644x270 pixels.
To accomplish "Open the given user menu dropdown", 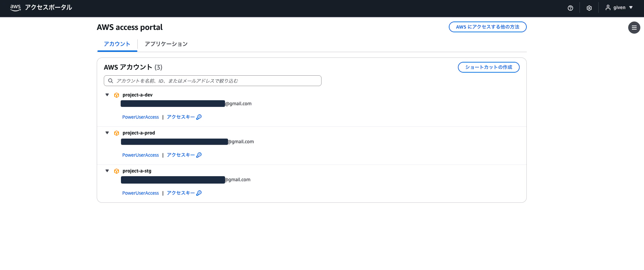I will (x=619, y=8).
